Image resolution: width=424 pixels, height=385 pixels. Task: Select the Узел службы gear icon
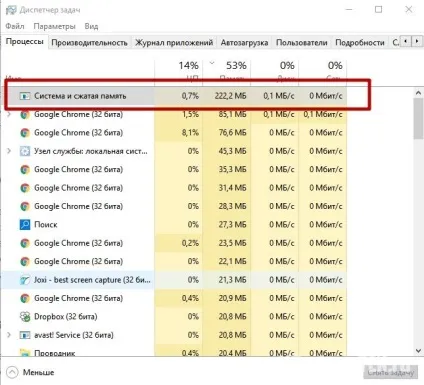(x=25, y=151)
